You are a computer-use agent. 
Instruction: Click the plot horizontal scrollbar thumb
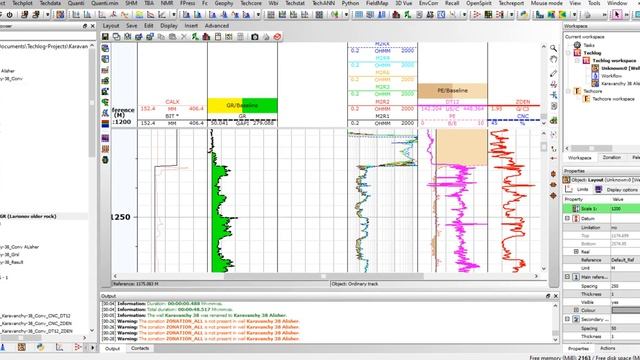pyautogui.click(x=324, y=276)
